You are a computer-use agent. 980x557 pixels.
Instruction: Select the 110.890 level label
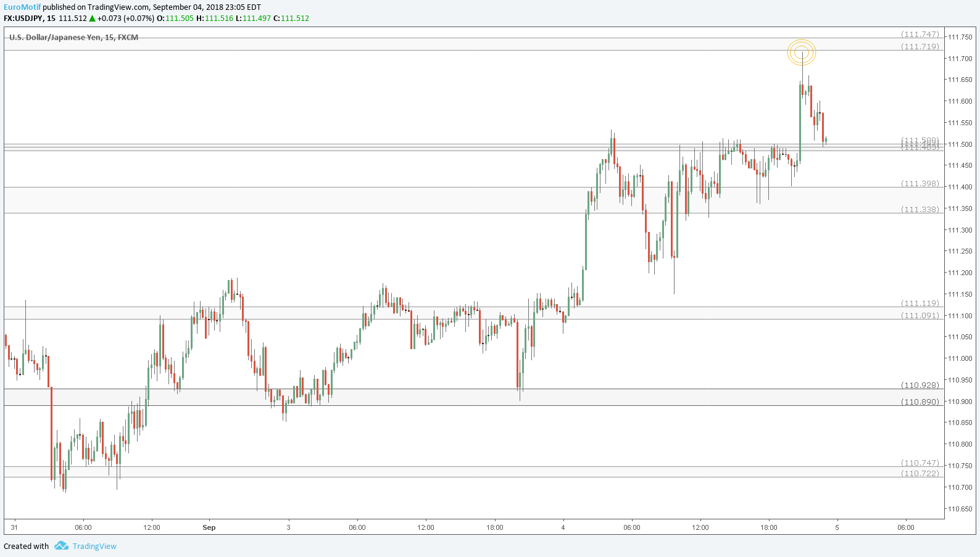click(920, 402)
